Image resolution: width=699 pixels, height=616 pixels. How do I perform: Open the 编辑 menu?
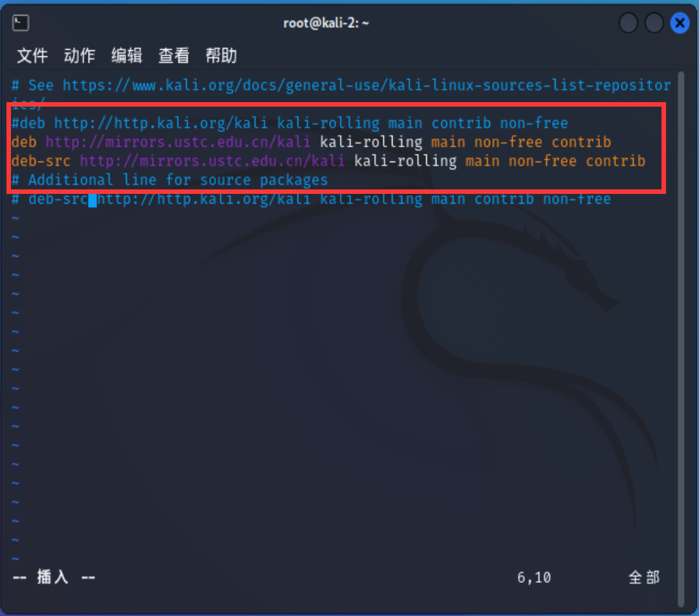point(127,56)
